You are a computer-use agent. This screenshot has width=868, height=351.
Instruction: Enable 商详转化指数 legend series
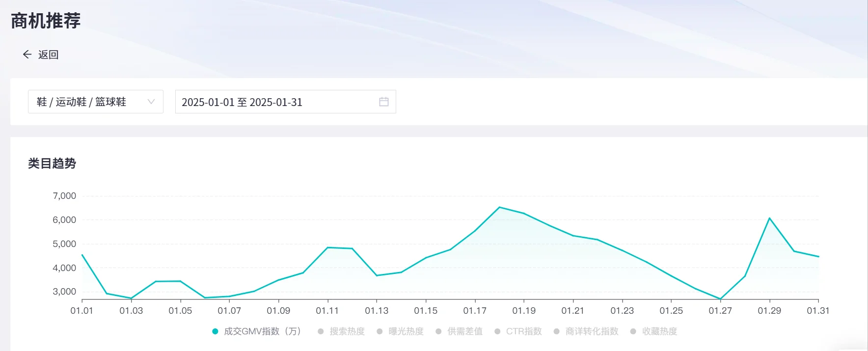coord(586,331)
